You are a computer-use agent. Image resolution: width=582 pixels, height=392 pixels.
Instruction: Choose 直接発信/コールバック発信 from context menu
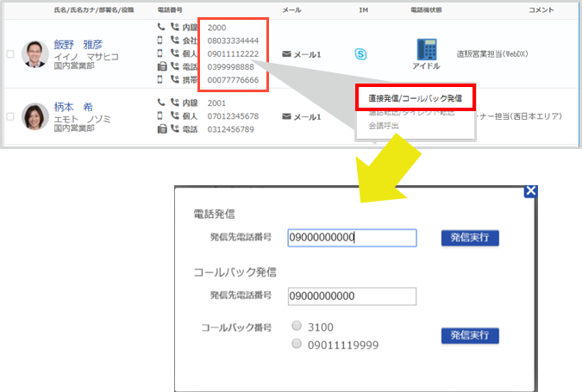click(x=416, y=98)
